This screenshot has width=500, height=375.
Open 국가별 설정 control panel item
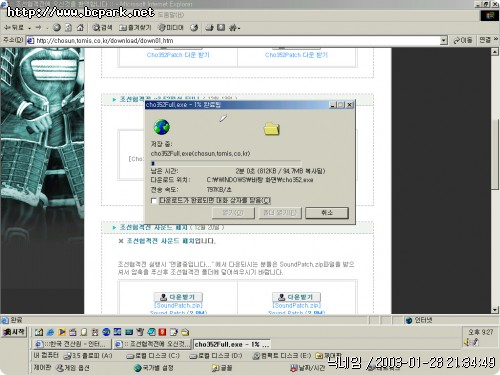pos(153,368)
